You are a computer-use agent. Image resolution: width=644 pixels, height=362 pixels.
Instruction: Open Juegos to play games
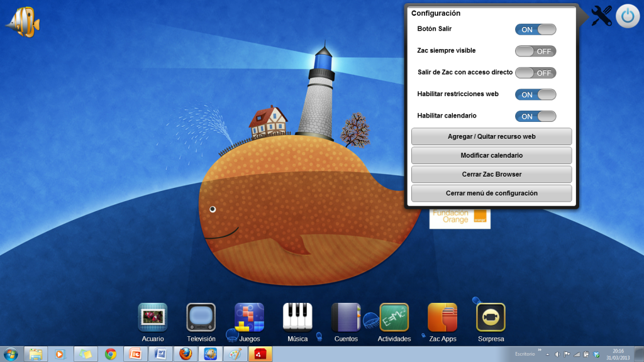coord(248,317)
